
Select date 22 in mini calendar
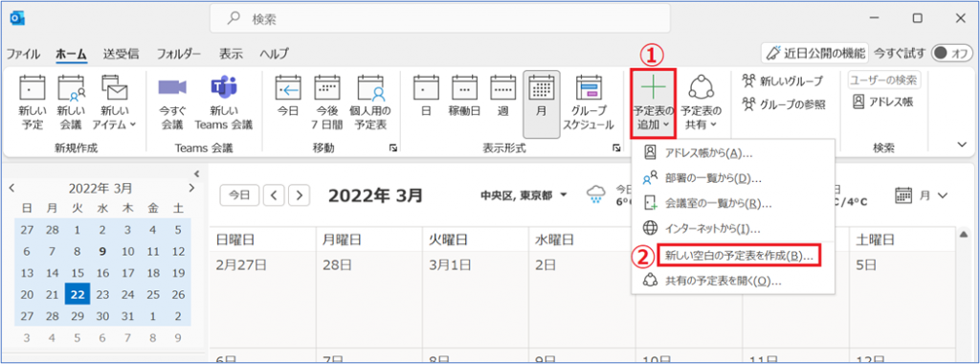78,294
